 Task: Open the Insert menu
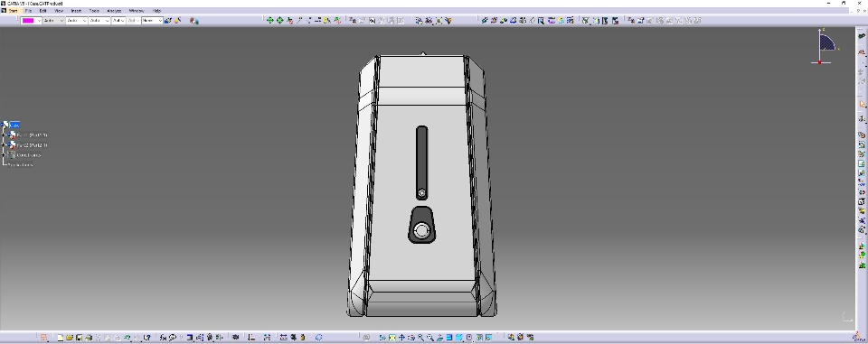coord(76,11)
